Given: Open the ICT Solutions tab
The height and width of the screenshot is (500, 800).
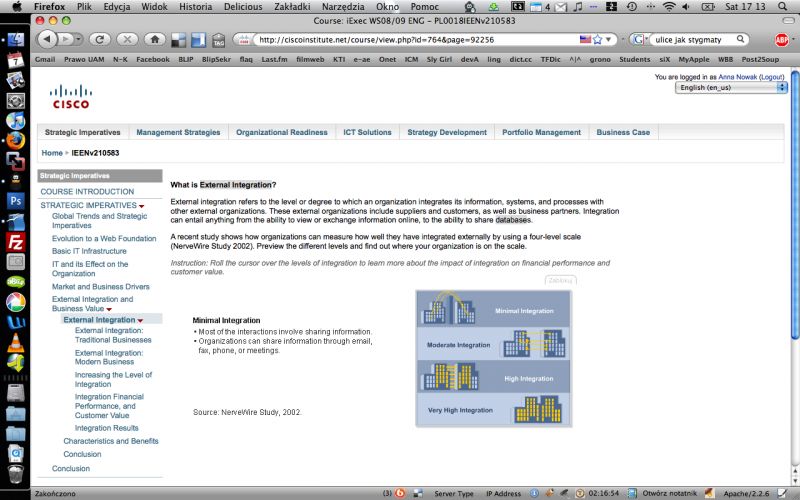Looking at the screenshot, I should click(x=367, y=132).
